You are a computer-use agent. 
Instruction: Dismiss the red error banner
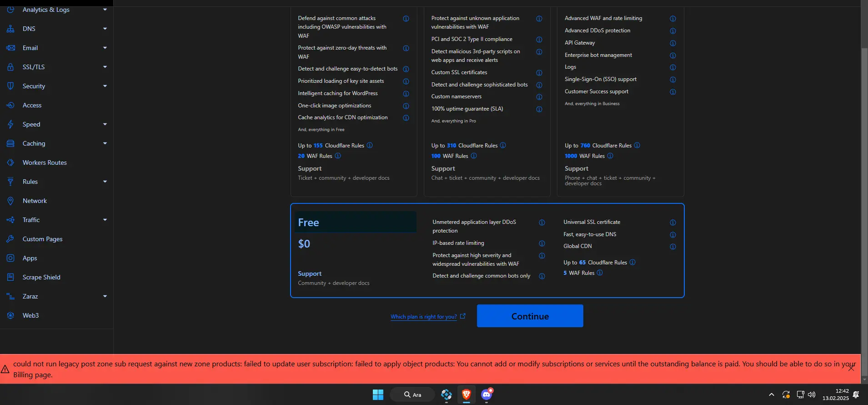coord(851,368)
